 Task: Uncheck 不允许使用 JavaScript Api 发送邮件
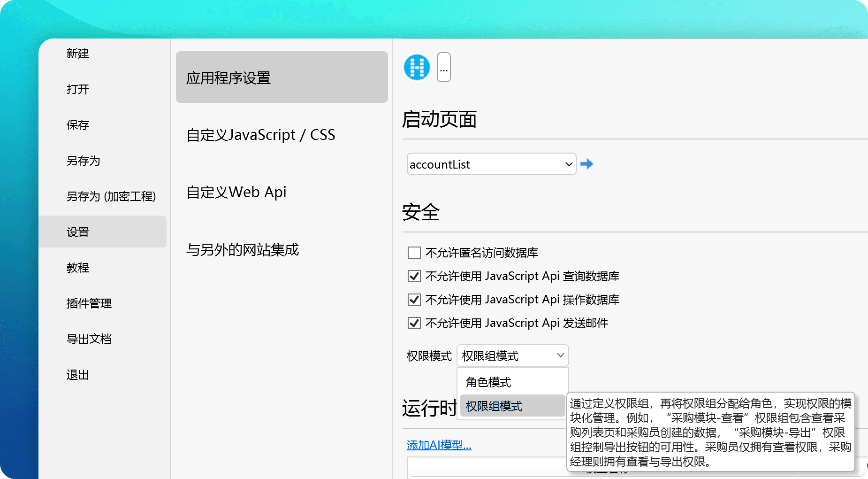(414, 323)
